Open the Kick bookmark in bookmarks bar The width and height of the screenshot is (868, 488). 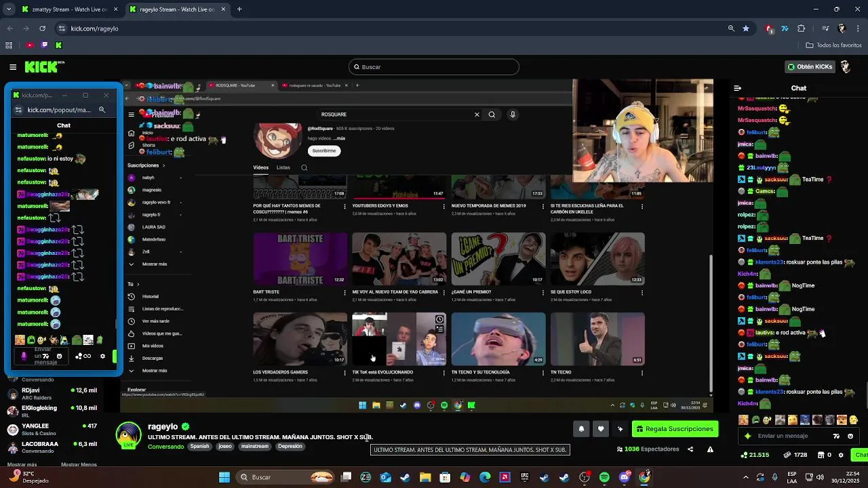click(58, 45)
